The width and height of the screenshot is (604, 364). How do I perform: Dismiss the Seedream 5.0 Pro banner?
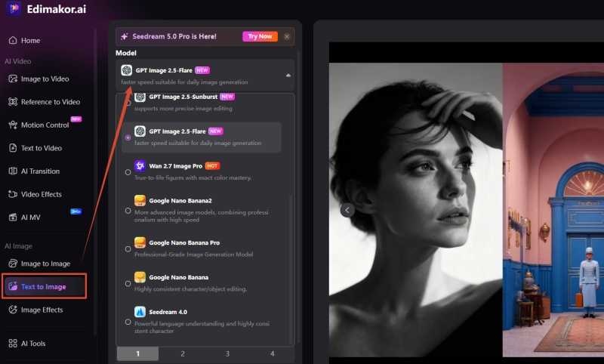[287, 36]
